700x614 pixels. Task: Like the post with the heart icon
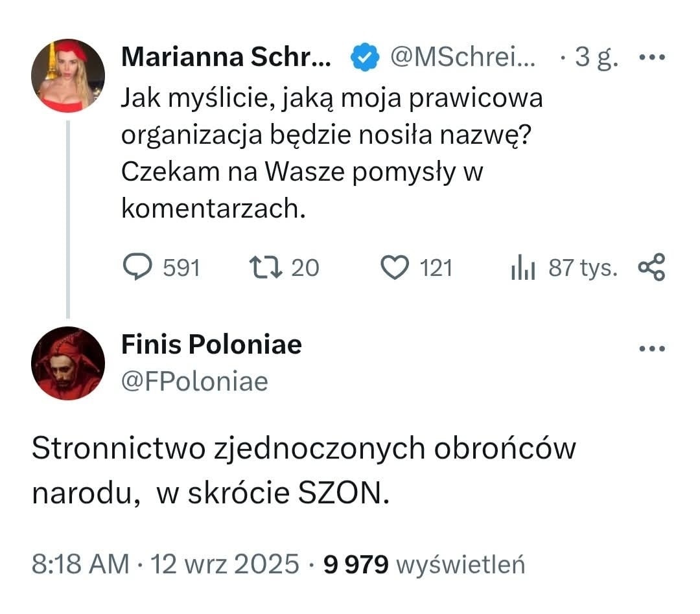(x=395, y=267)
